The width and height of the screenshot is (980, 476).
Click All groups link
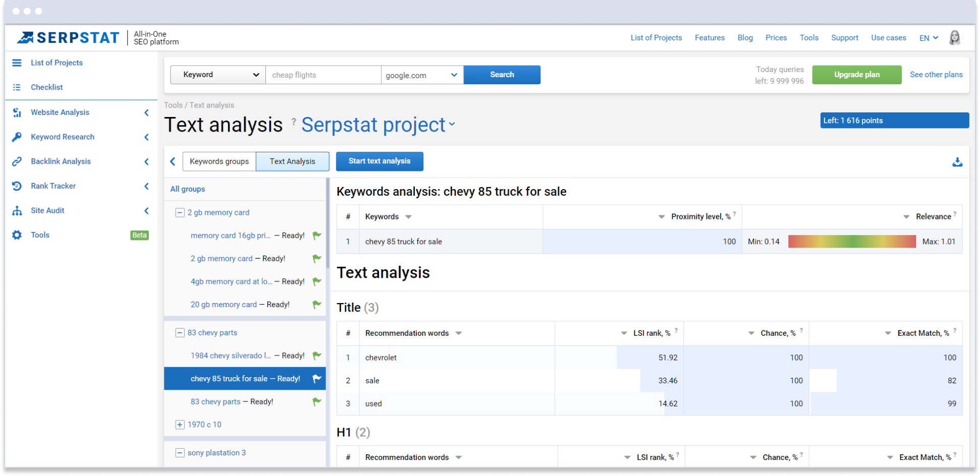(x=188, y=189)
